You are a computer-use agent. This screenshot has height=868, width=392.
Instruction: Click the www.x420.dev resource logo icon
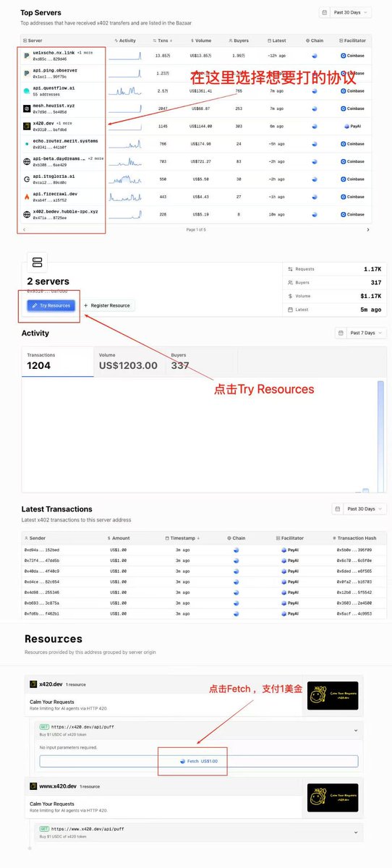[33, 786]
